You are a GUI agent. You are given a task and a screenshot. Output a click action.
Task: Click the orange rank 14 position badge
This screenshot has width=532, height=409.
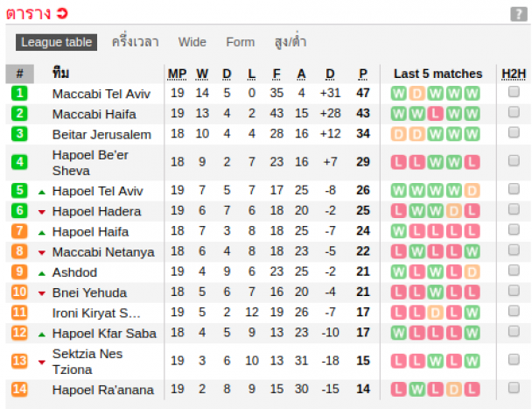point(19,390)
